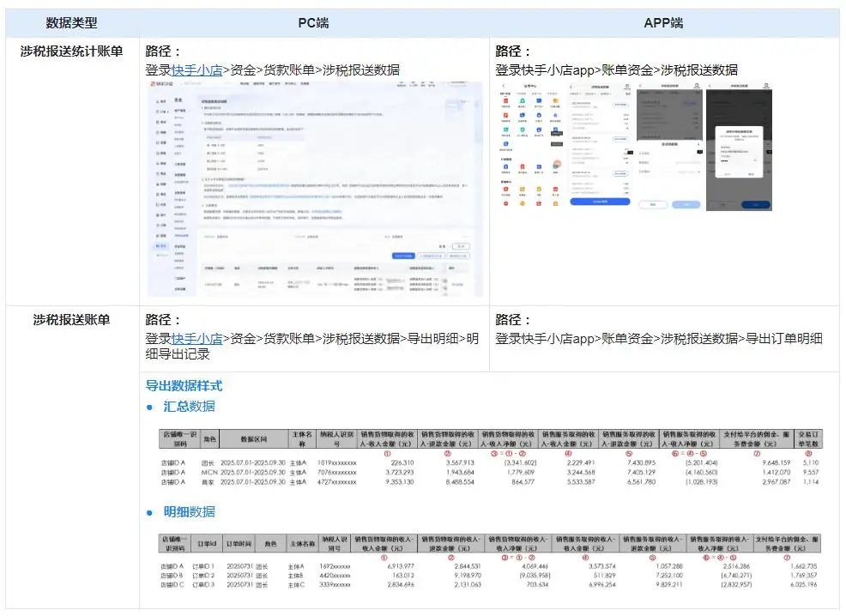
Task: Tap the export icon atop the app data screen
Action: pyautogui.click(x=627, y=87)
